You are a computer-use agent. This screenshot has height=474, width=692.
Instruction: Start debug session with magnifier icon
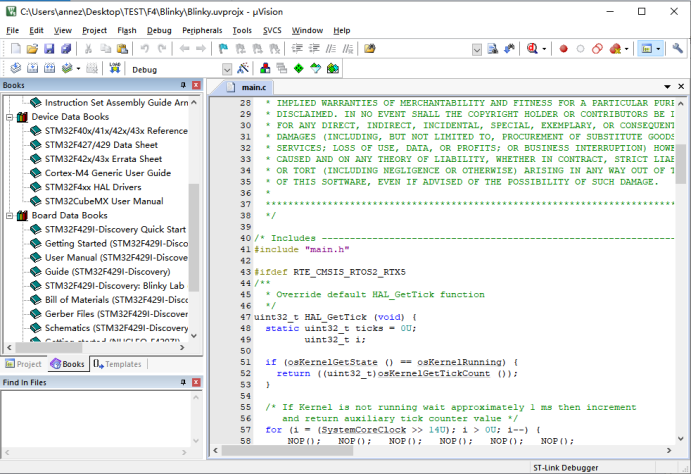coord(533,48)
